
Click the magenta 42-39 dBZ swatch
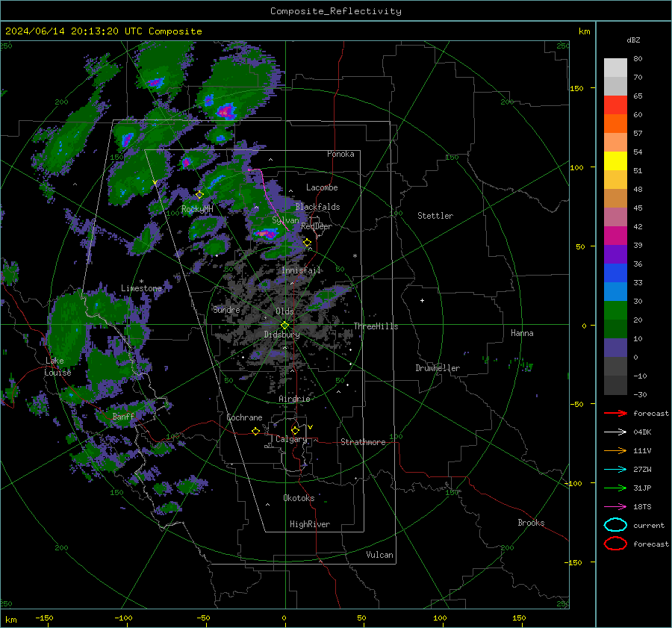click(x=615, y=235)
